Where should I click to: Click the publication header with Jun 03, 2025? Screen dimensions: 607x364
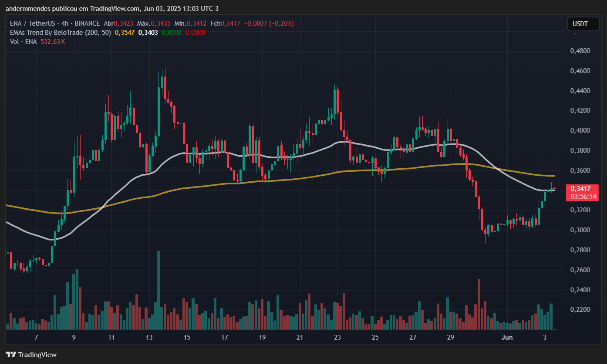coord(112,8)
